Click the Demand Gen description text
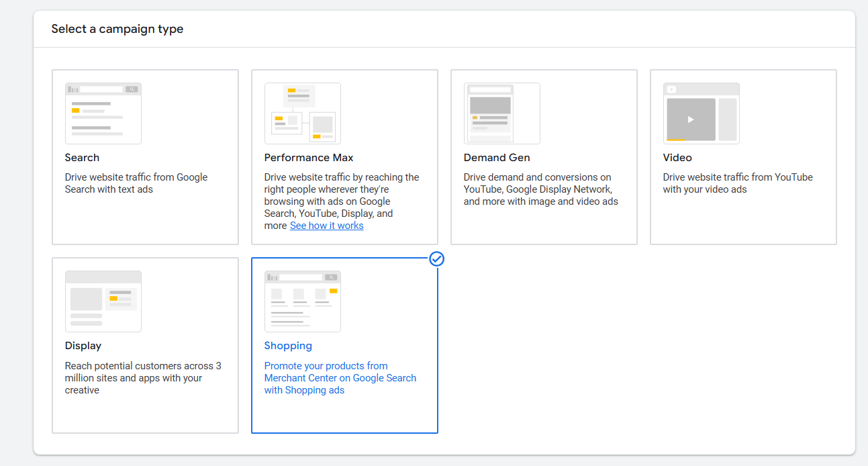 point(540,189)
